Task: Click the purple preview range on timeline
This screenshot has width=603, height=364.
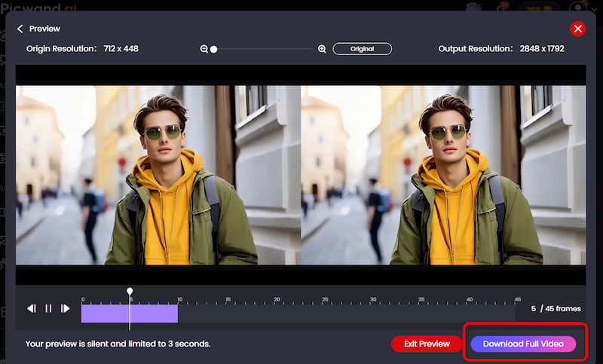Action: [130, 314]
